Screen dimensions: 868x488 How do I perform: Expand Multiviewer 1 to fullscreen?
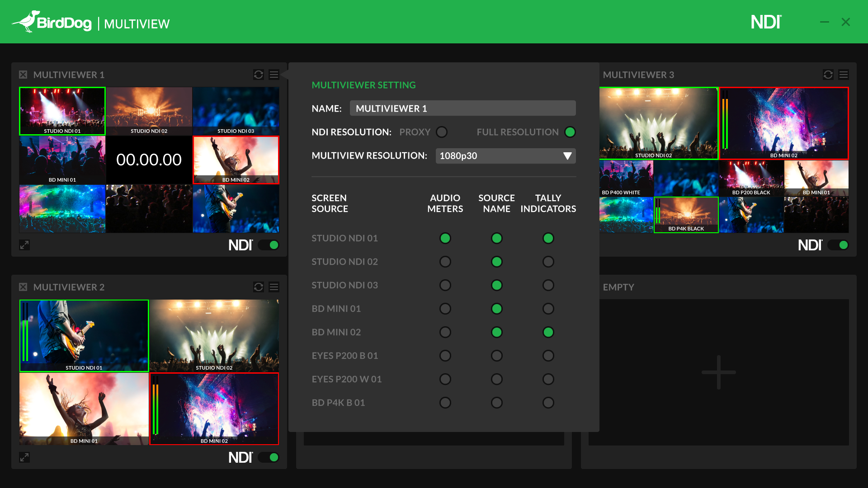(24, 245)
